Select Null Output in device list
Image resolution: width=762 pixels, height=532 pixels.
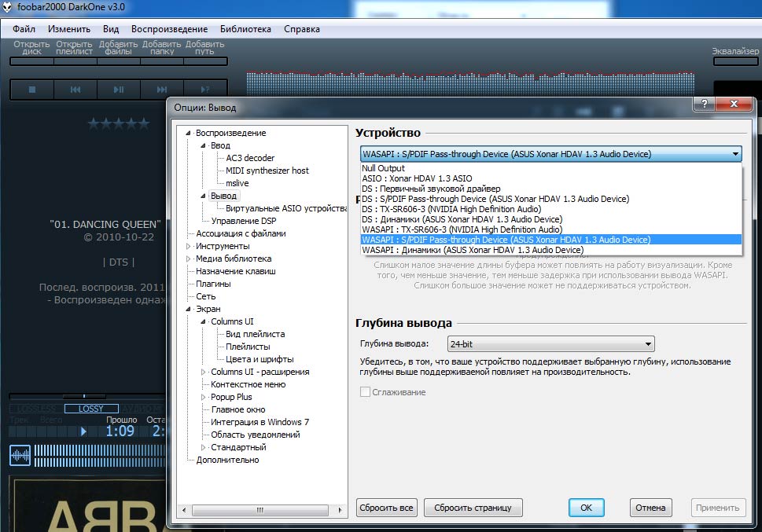551,168
